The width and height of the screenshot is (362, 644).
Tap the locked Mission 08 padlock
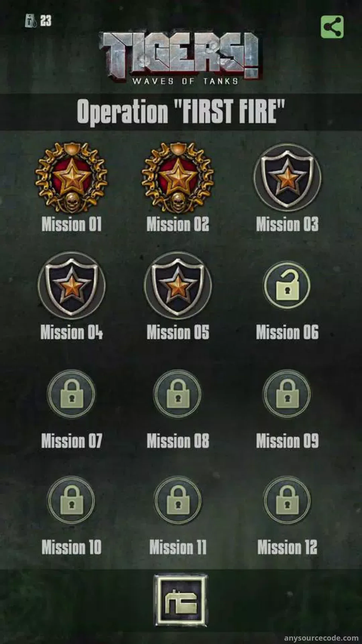pyautogui.click(x=178, y=394)
